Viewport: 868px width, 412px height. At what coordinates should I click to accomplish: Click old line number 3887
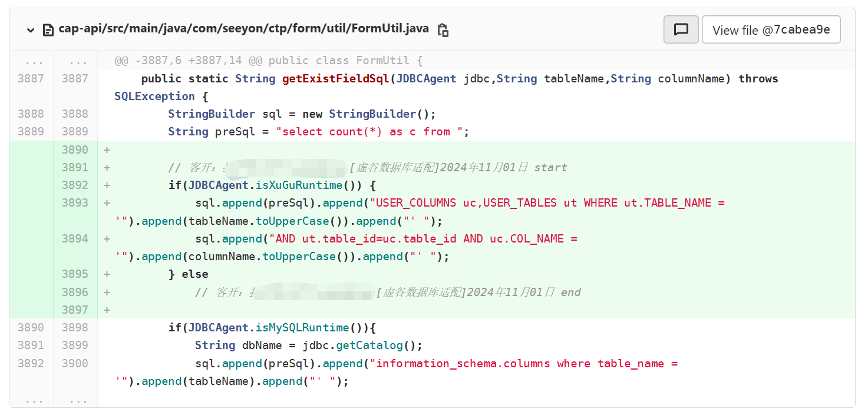pyautogui.click(x=31, y=78)
